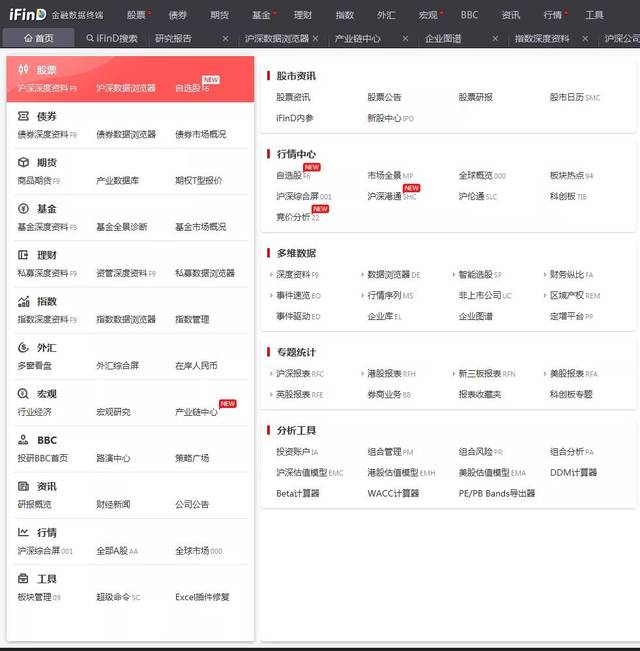Click the 基金 yen coin icon

pos(23,208)
